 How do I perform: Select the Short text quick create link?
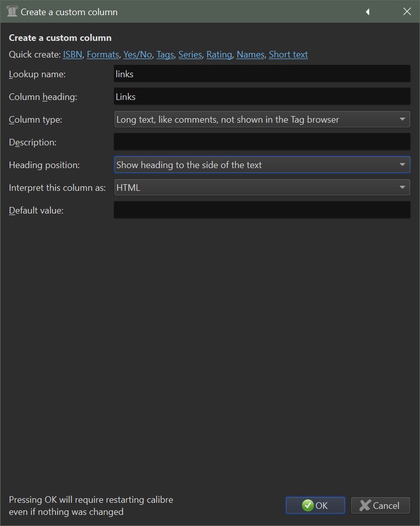(288, 55)
